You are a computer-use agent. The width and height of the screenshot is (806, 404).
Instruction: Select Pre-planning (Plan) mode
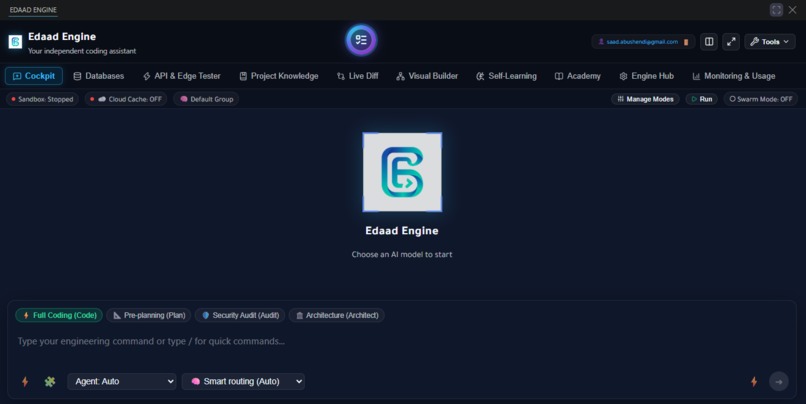click(149, 315)
